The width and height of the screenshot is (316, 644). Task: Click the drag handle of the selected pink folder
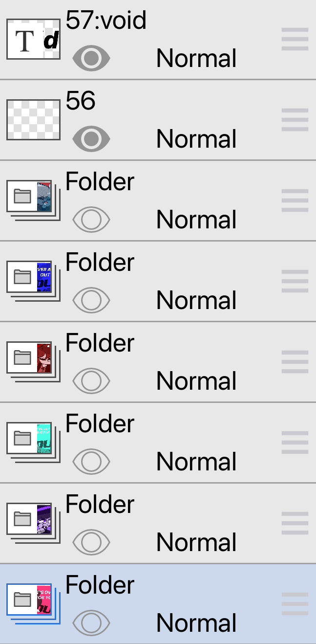click(x=295, y=604)
